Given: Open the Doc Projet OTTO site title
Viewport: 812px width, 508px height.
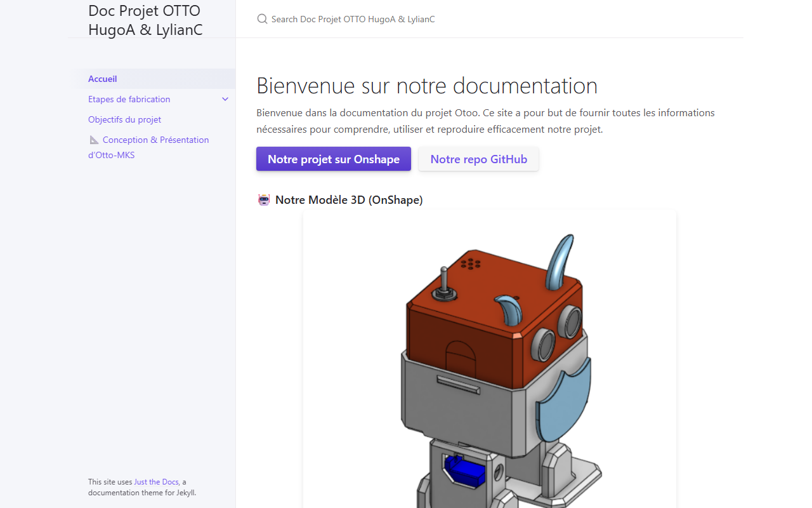Looking at the screenshot, I should coord(145,20).
